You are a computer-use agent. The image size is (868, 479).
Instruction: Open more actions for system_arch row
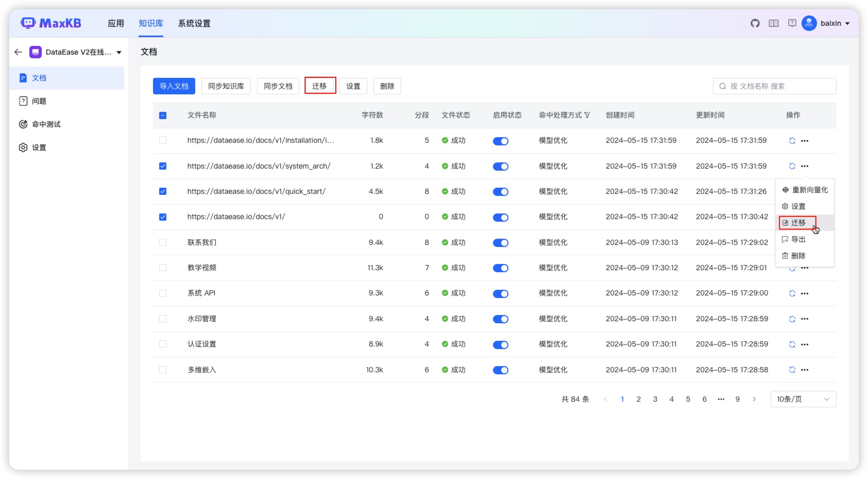point(805,166)
